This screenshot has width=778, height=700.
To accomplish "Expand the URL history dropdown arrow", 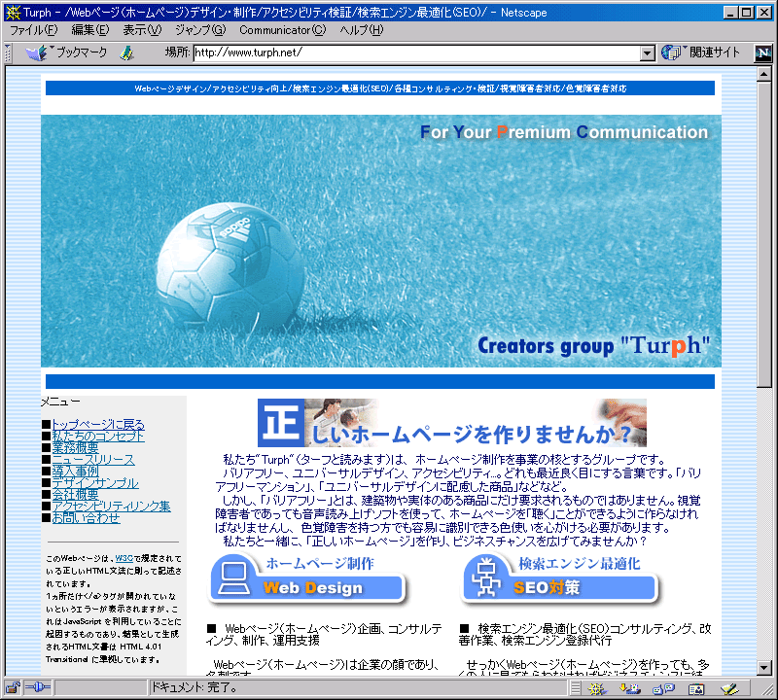I will [647, 53].
